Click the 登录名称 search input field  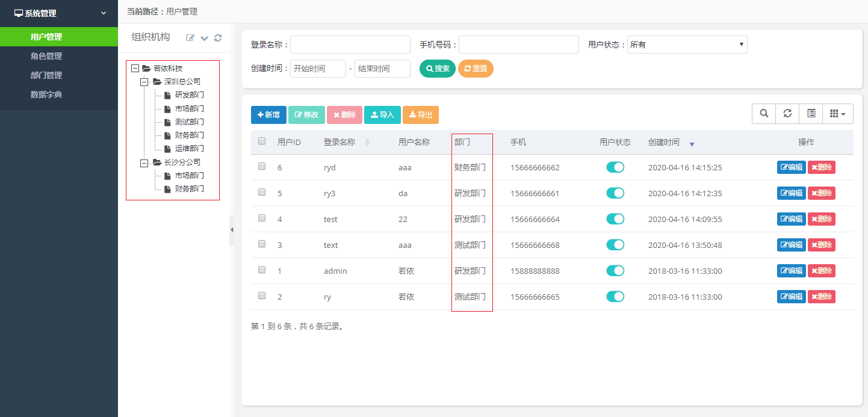pos(350,45)
